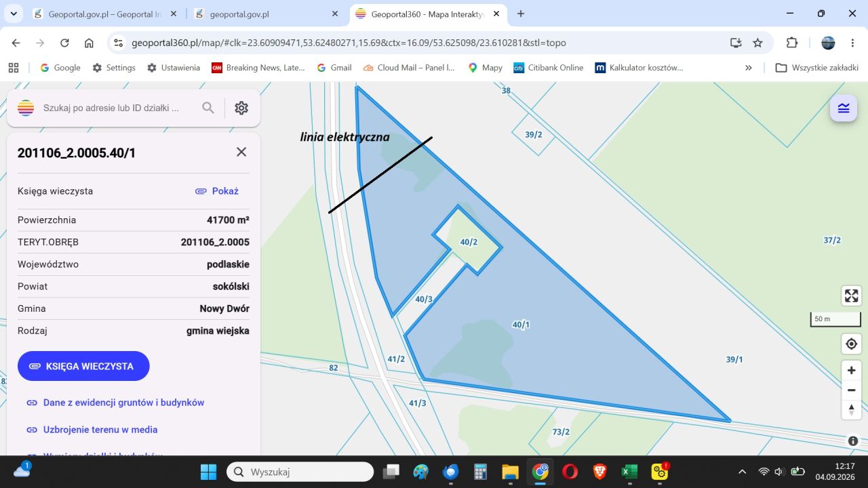Select parcel label 40/1 on map

[521, 325]
